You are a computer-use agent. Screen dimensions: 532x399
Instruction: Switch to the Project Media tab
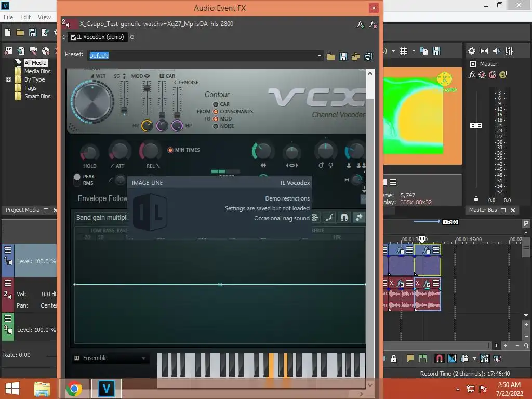pos(23,210)
